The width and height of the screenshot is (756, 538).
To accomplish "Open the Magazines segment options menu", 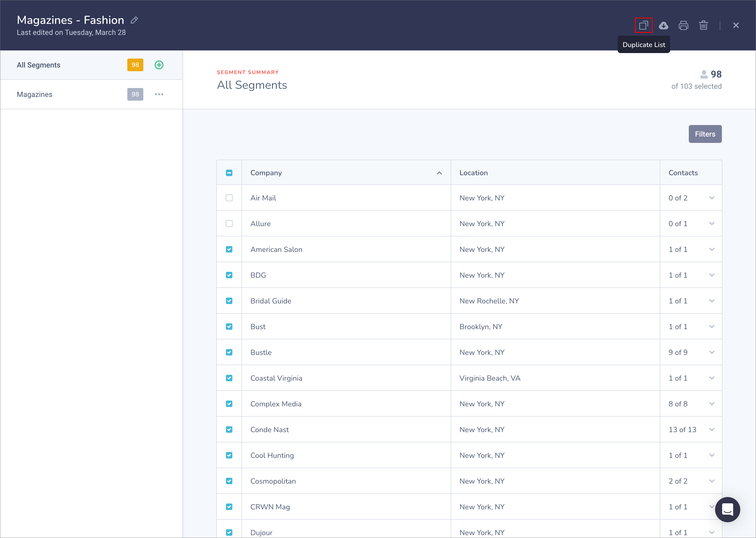I will click(159, 94).
